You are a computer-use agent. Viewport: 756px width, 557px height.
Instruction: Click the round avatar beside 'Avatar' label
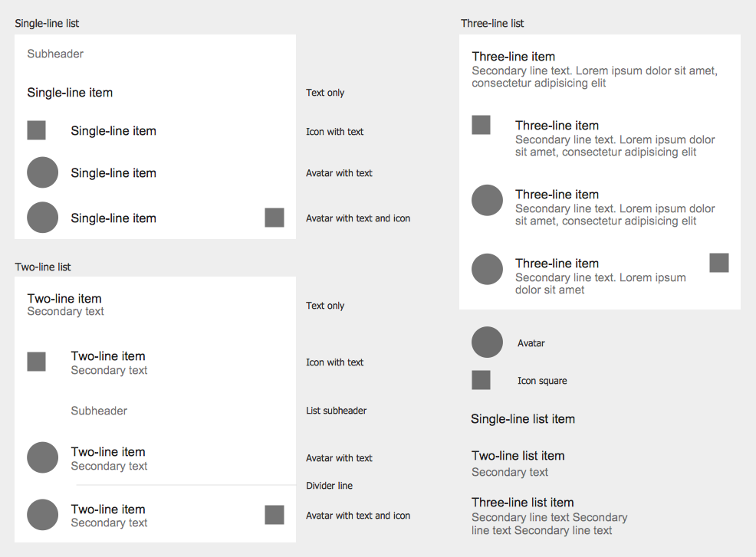tap(487, 342)
